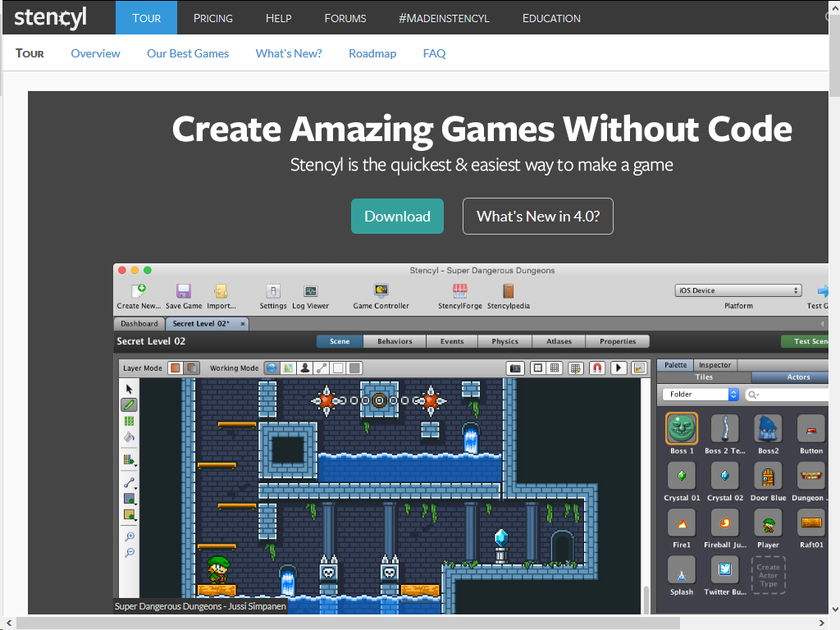The image size is (840, 630).
Task: Toggle the magnet snapping button
Action: click(598, 368)
